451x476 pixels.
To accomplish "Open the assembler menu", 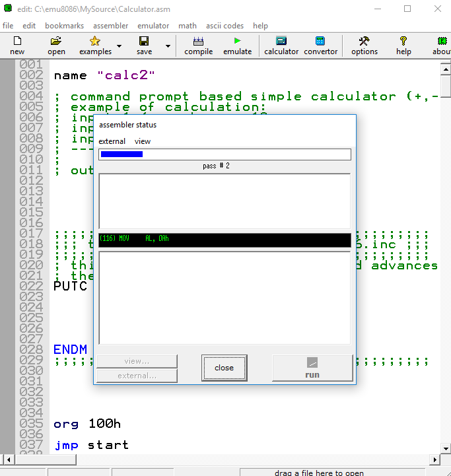I will 110,26.
